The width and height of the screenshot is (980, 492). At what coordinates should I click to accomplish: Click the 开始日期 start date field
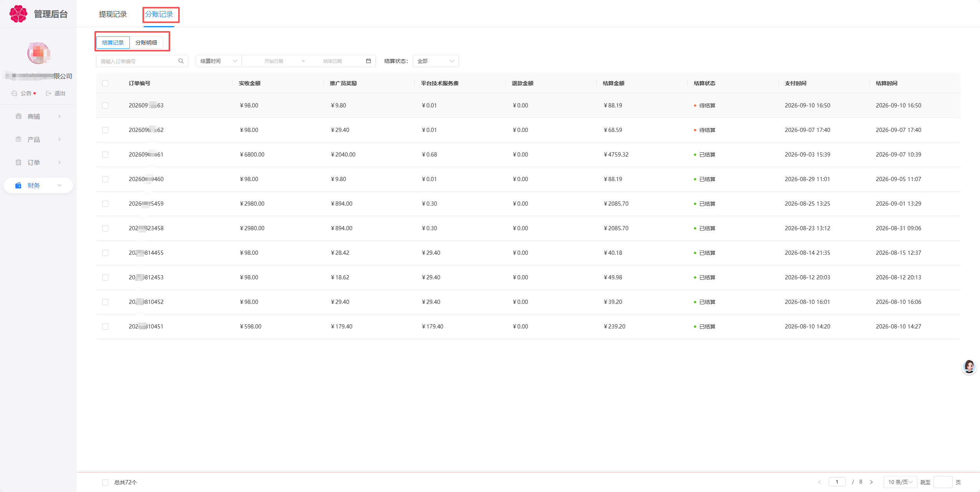click(x=274, y=61)
